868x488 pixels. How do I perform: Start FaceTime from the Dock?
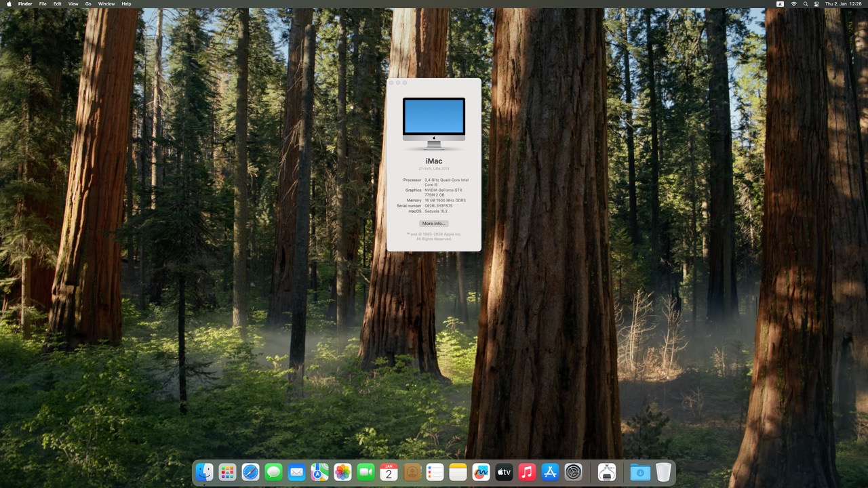(x=366, y=472)
